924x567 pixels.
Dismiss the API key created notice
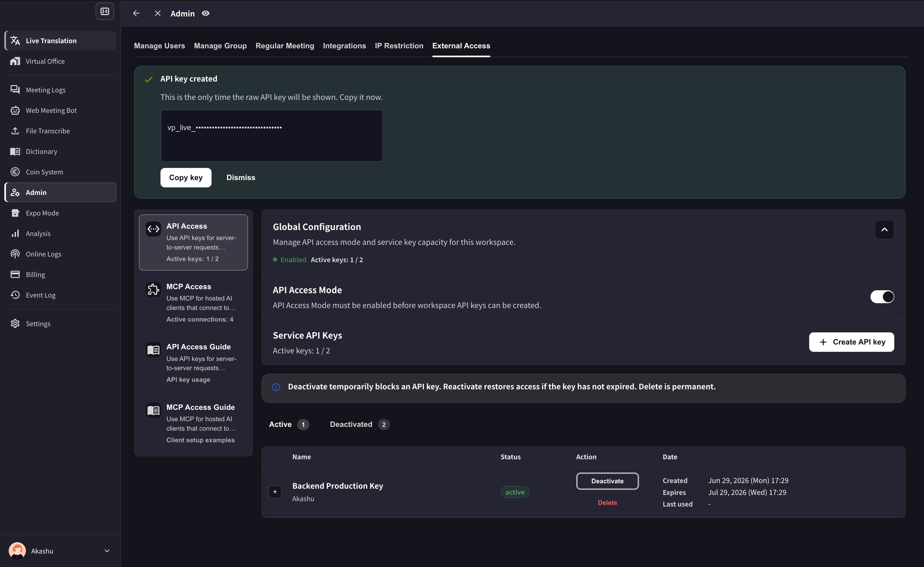click(x=241, y=177)
